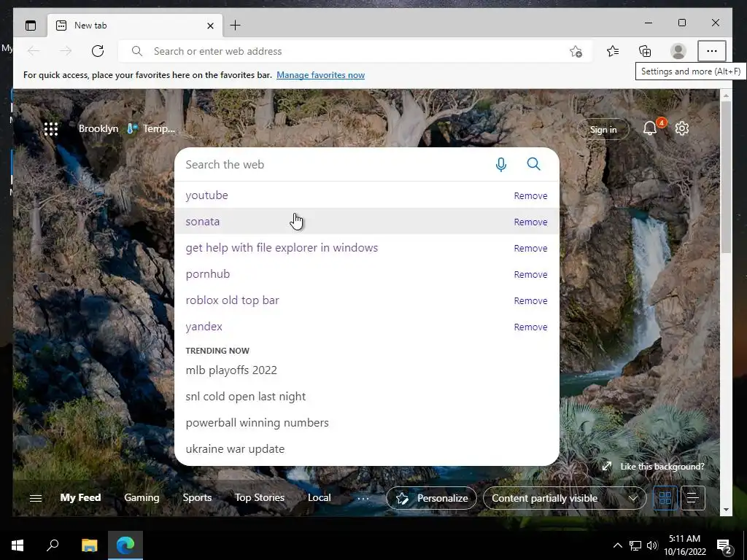This screenshot has width=747, height=560.
Task: Open page settings gear icon
Action: click(682, 128)
